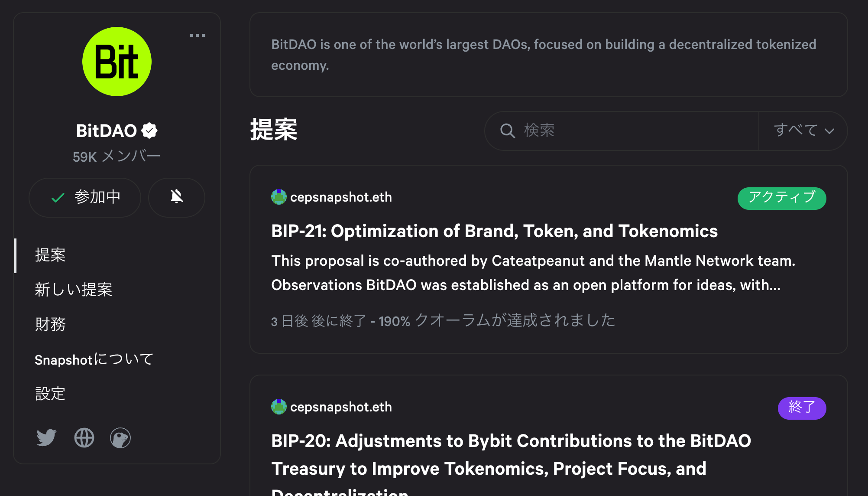Click the magnifier search icon
Image resolution: width=868 pixels, height=496 pixels.
click(x=508, y=131)
